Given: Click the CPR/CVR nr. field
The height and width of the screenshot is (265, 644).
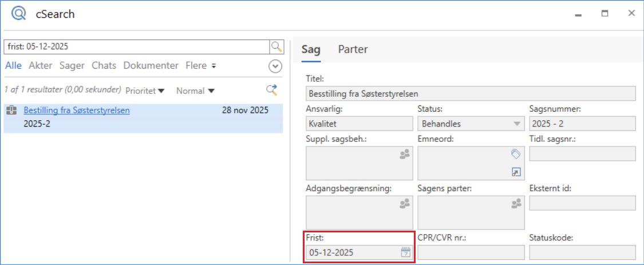Looking at the screenshot, I should (471, 252).
